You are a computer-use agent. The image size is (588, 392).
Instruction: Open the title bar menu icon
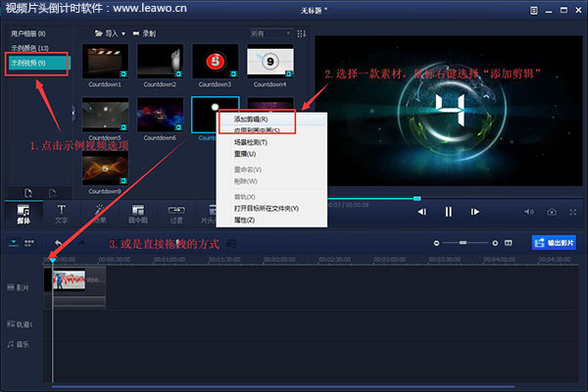pyautogui.click(x=534, y=11)
